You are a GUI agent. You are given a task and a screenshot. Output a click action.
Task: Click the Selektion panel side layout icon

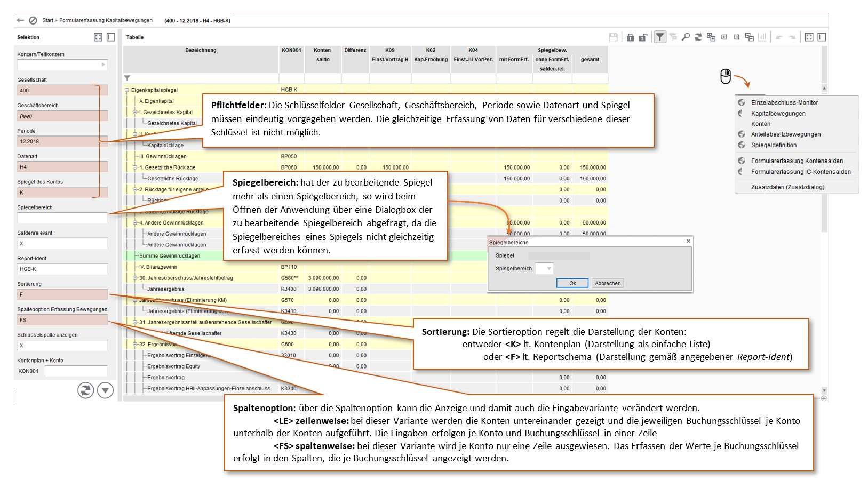pos(111,37)
